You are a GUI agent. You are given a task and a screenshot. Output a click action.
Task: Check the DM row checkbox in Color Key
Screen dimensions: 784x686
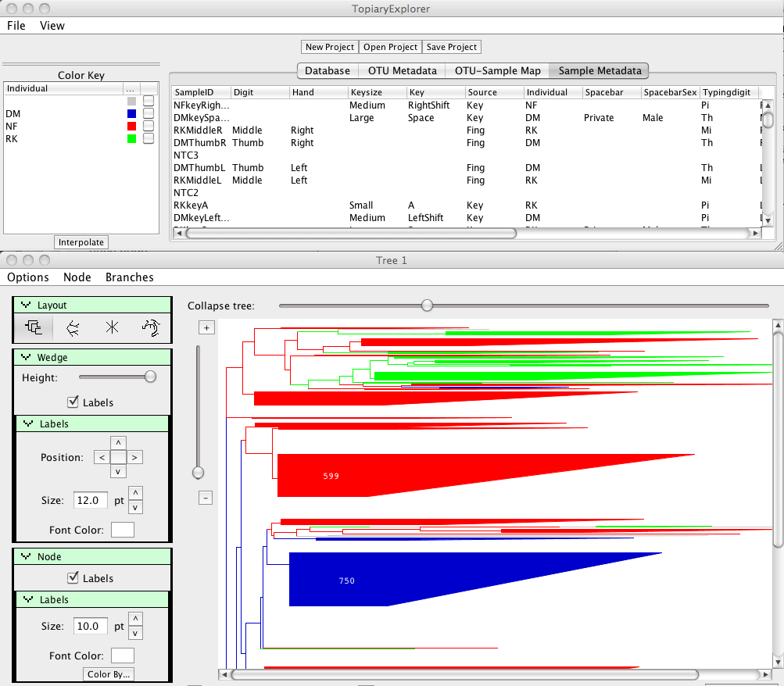[x=149, y=113]
